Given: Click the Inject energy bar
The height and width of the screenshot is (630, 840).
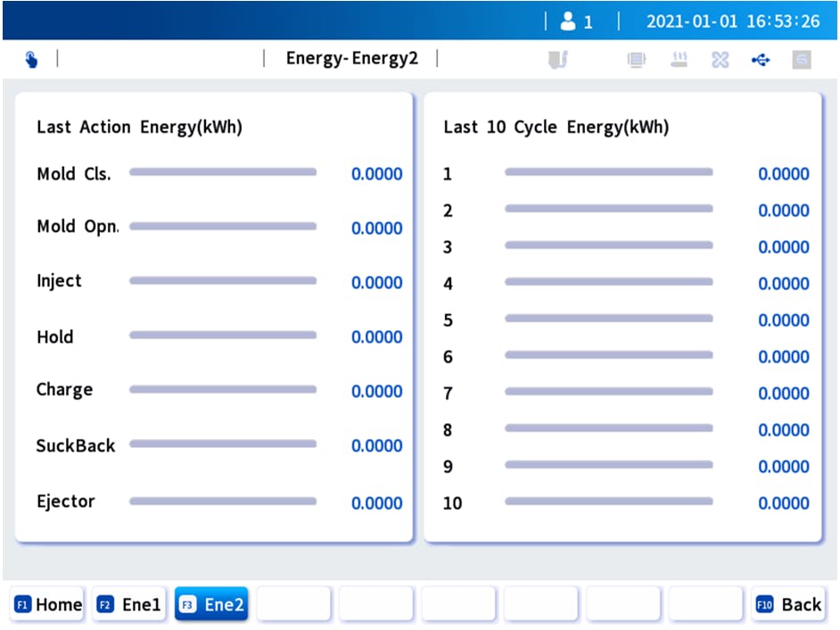Looking at the screenshot, I should (x=223, y=280).
